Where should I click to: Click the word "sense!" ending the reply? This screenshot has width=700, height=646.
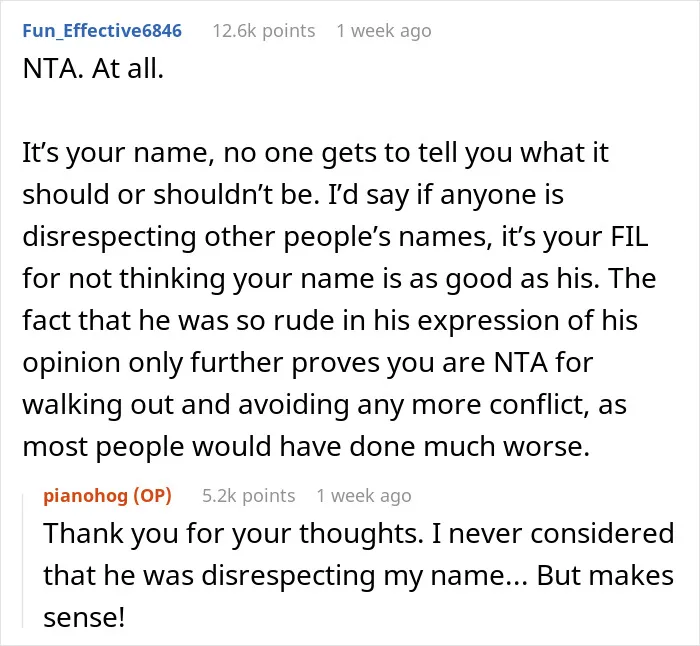click(x=84, y=618)
